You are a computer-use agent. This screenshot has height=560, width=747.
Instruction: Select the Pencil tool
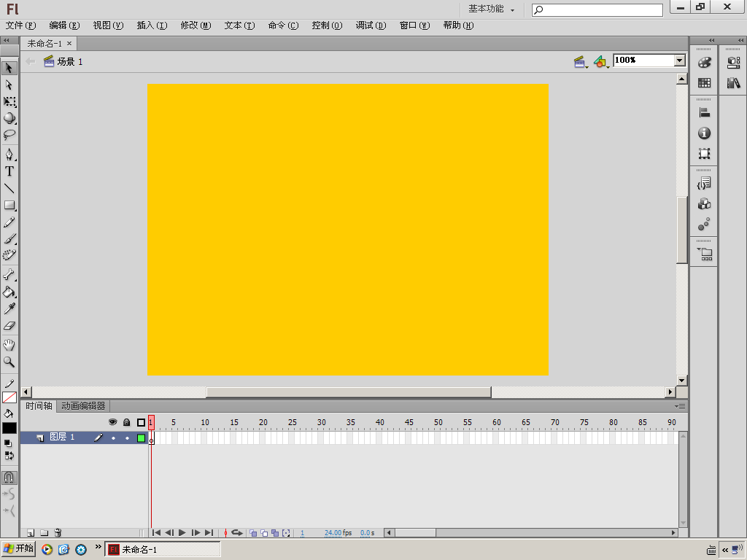[x=9, y=222]
